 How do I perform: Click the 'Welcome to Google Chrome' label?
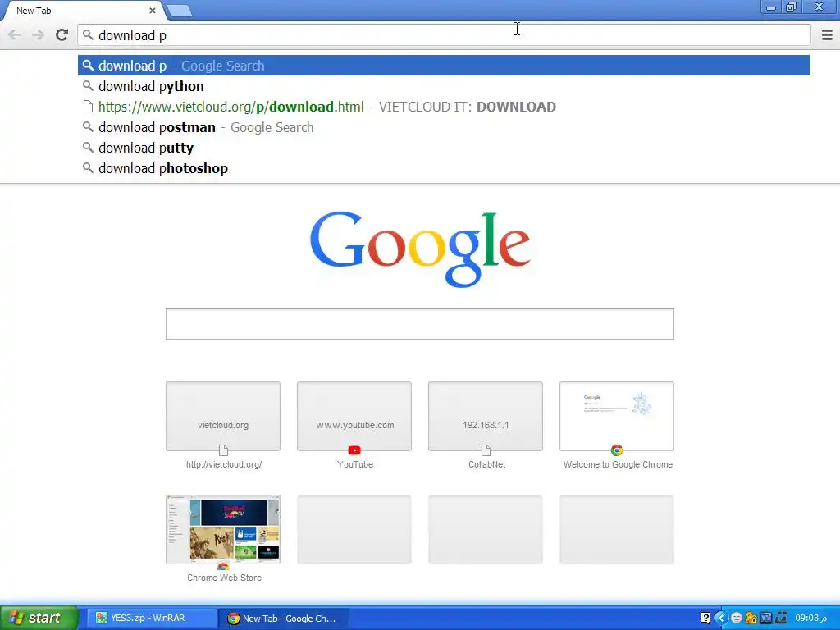618,464
